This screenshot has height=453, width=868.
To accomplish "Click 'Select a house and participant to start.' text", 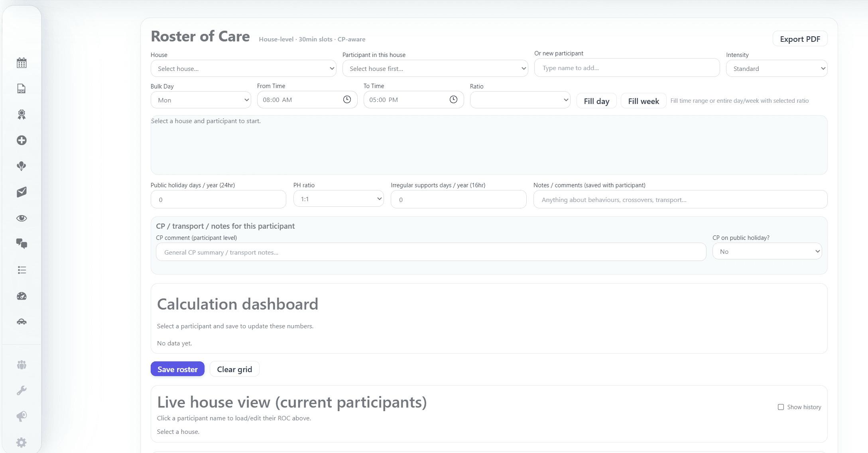I will pos(206,121).
